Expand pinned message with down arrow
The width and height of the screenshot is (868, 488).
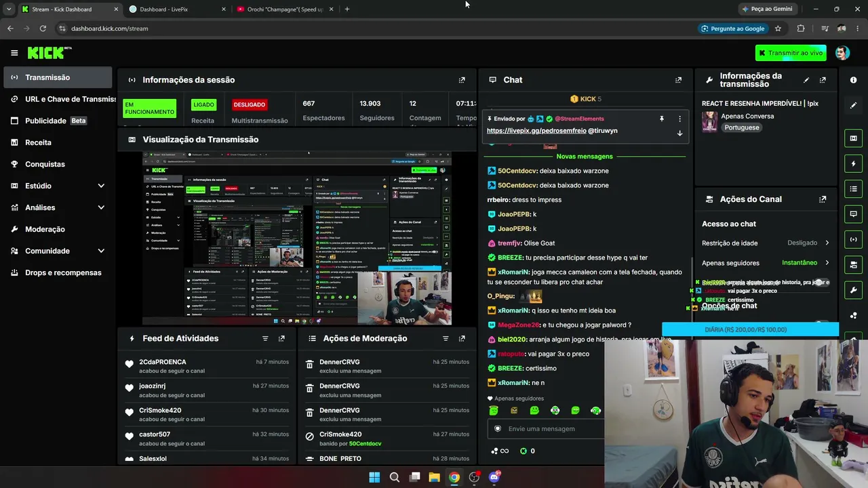click(x=679, y=133)
